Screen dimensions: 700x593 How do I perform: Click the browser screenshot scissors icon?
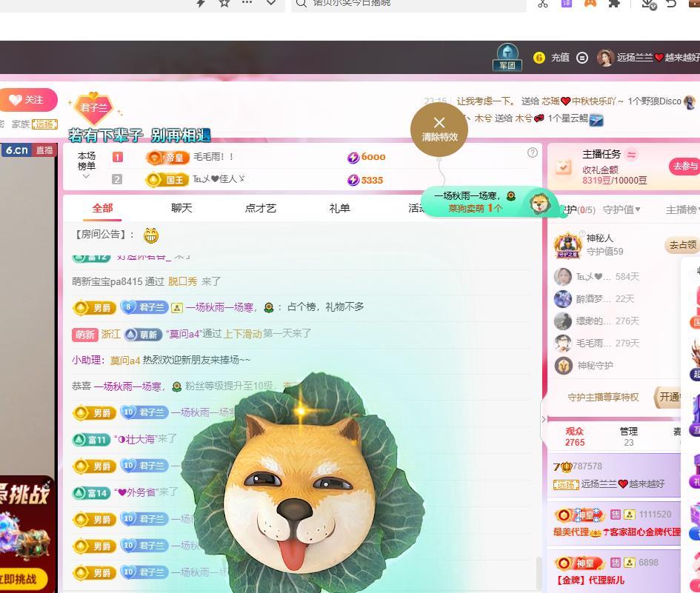[x=543, y=4]
